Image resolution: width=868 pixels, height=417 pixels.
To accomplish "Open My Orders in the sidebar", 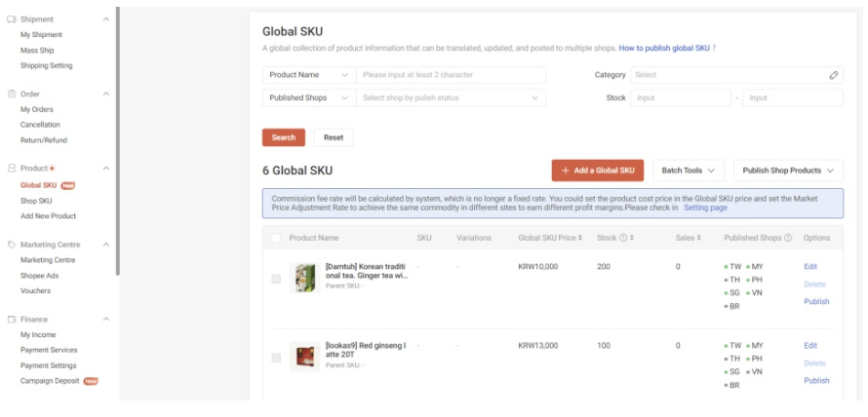I will click(37, 109).
